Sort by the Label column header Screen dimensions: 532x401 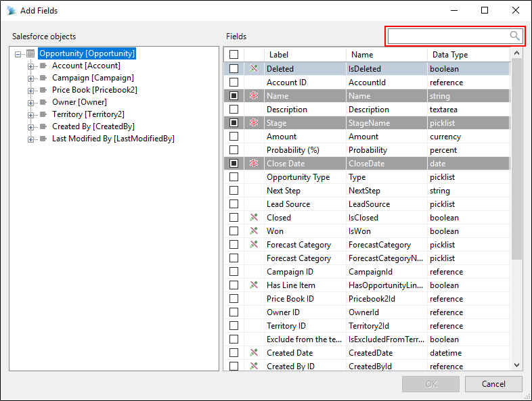point(305,55)
